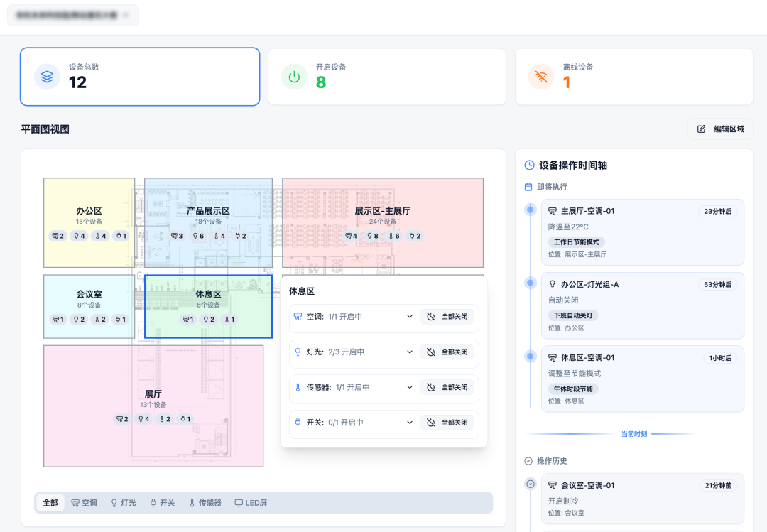Click the offline wifi icon for 离线设备
The image size is (767, 532).
(x=541, y=77)
